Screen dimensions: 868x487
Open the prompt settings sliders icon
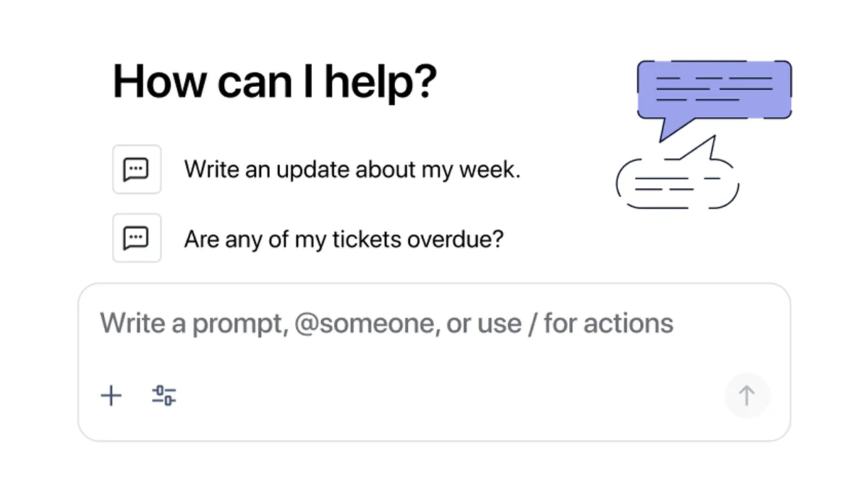pos(164,396)
